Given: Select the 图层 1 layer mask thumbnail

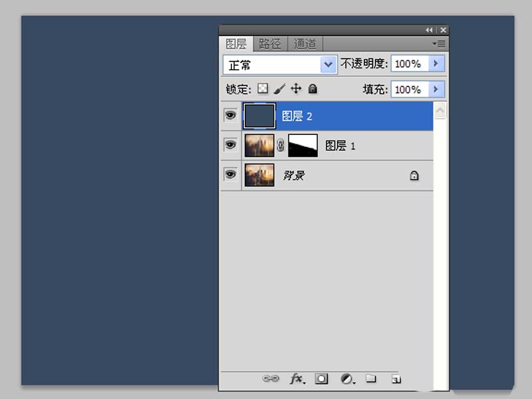Looking at the screenshot, I should [x=303, y=145].
